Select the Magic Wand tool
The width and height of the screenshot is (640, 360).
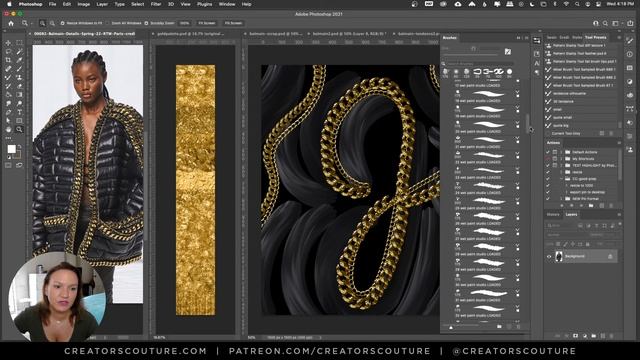[19, 51]
